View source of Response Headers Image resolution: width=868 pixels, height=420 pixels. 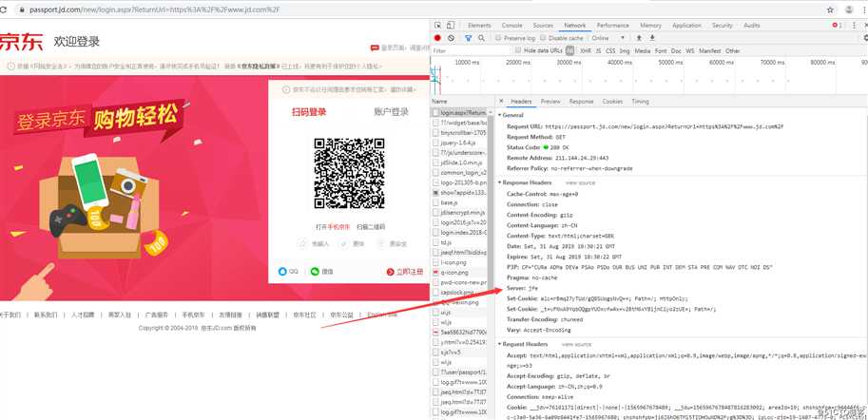[580, 182]
